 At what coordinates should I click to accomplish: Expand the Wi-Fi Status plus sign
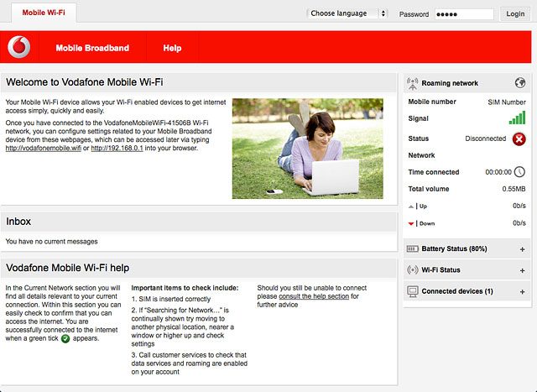pyautogui.click(x=522, y=270)
